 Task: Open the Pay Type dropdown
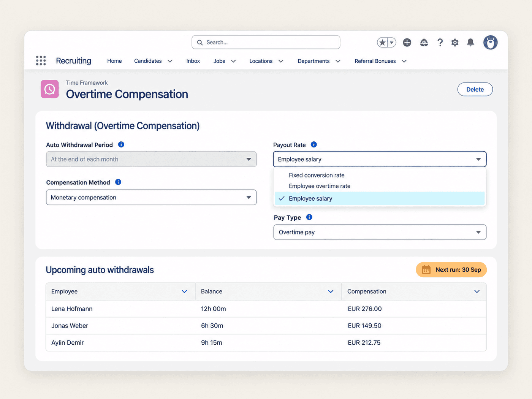380,232
